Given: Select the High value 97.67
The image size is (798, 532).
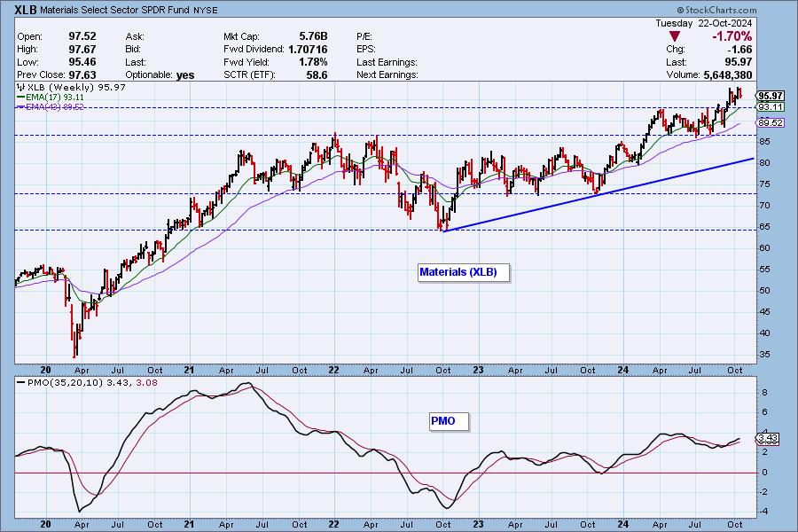Looking at the screenshot, I should [82, 50].
